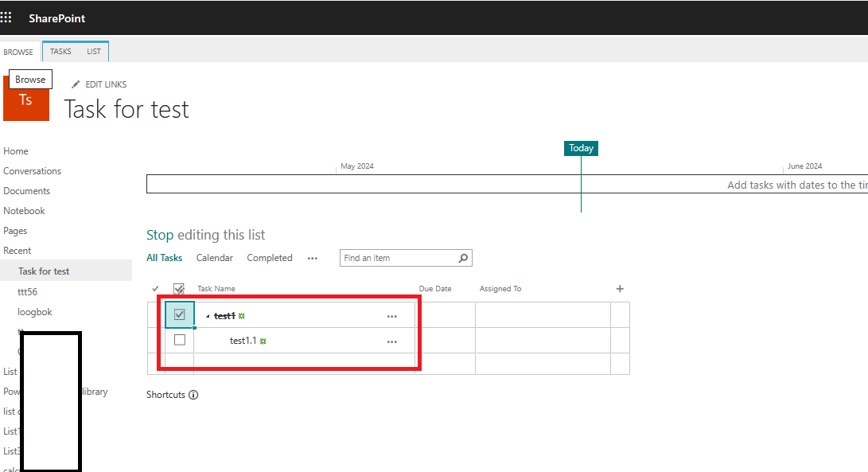868x472 pixels.
Task: Check the test1.1 row checkbox
Action: [x=179, y=340]
